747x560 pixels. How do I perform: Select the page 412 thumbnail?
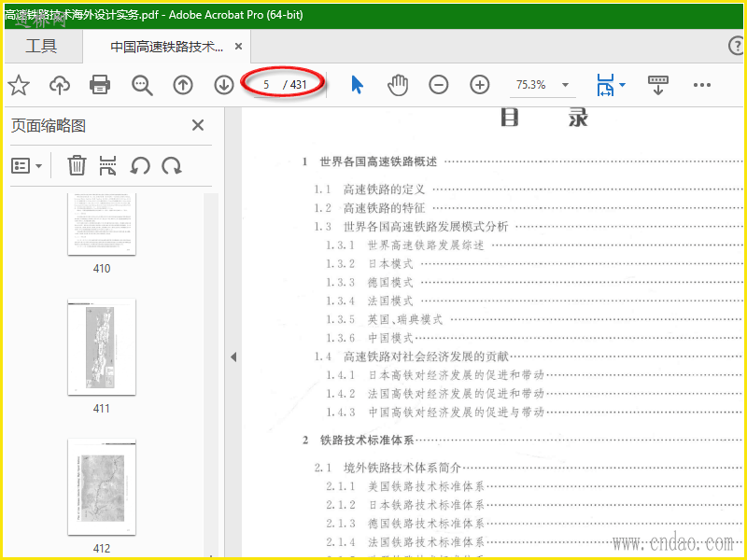[x=102, y=487]
